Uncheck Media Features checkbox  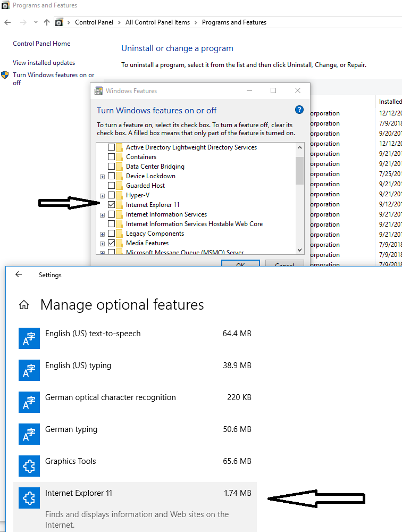[x=111, y=243]
